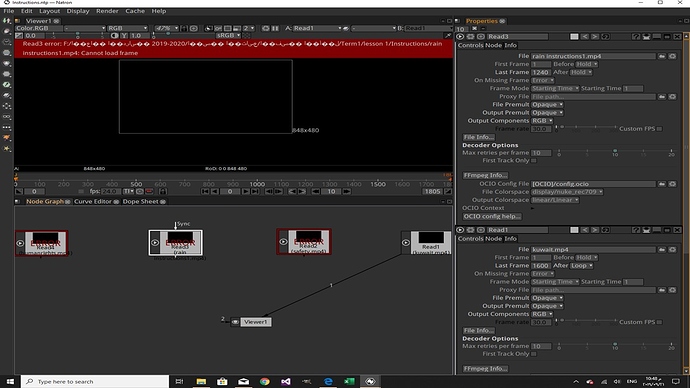Image resolution: width=690 pixels, height=388 pixels.
Task: Adjust the viewer gamma slider
Action: 183,35
